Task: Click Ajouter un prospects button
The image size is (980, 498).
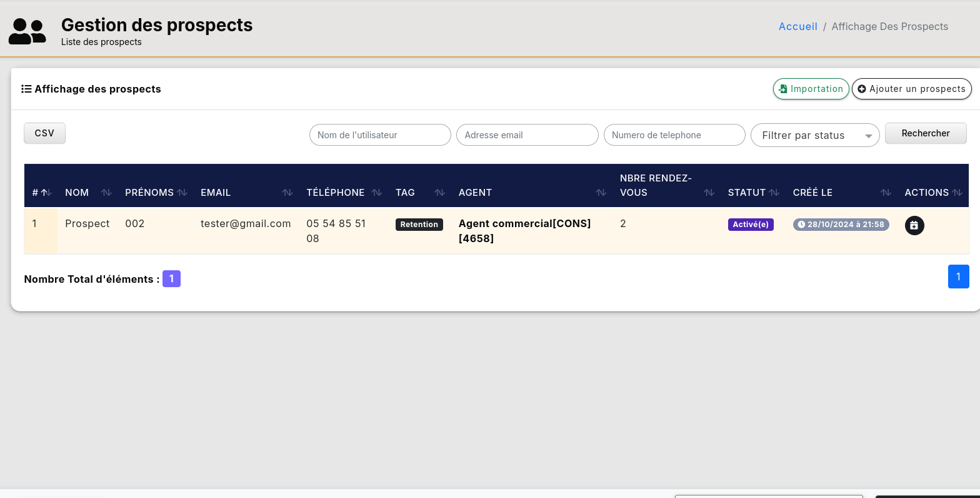Action: pyautogui.click(x=911, y=89)
